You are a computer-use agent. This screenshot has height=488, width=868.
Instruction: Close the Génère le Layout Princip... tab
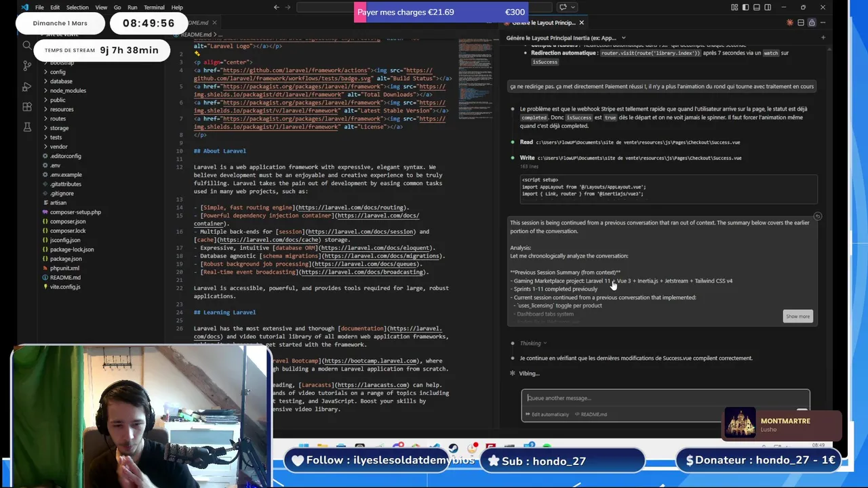tap(581, 23)
